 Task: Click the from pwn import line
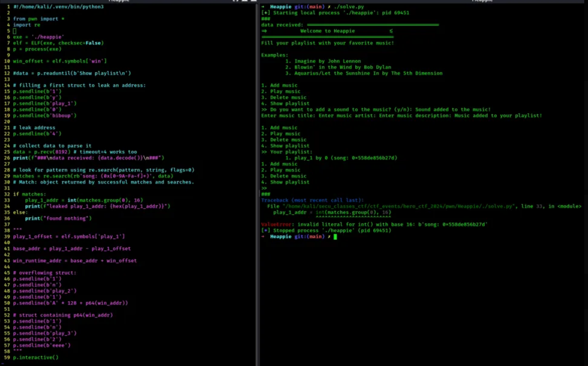click(x=39, y=19)
